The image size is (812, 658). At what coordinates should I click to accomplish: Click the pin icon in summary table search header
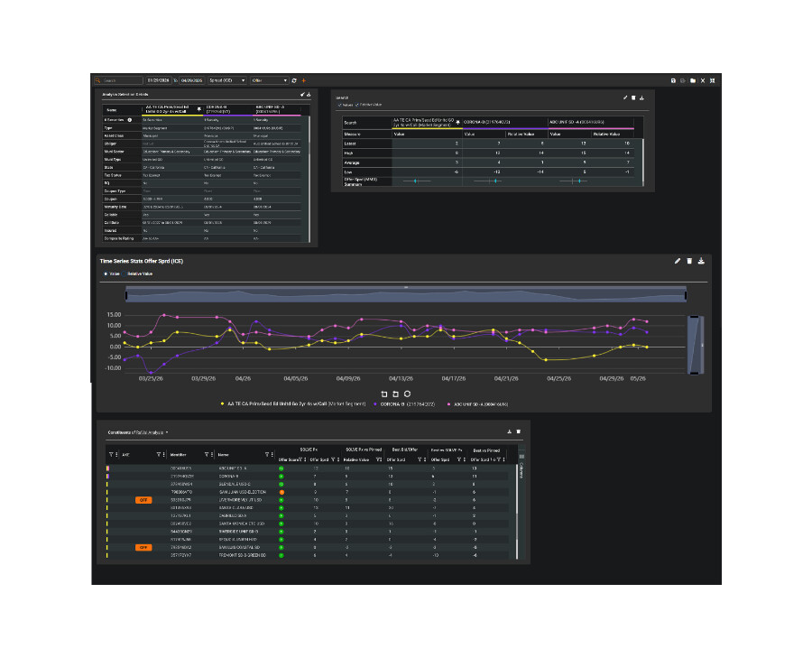[457, 123]
